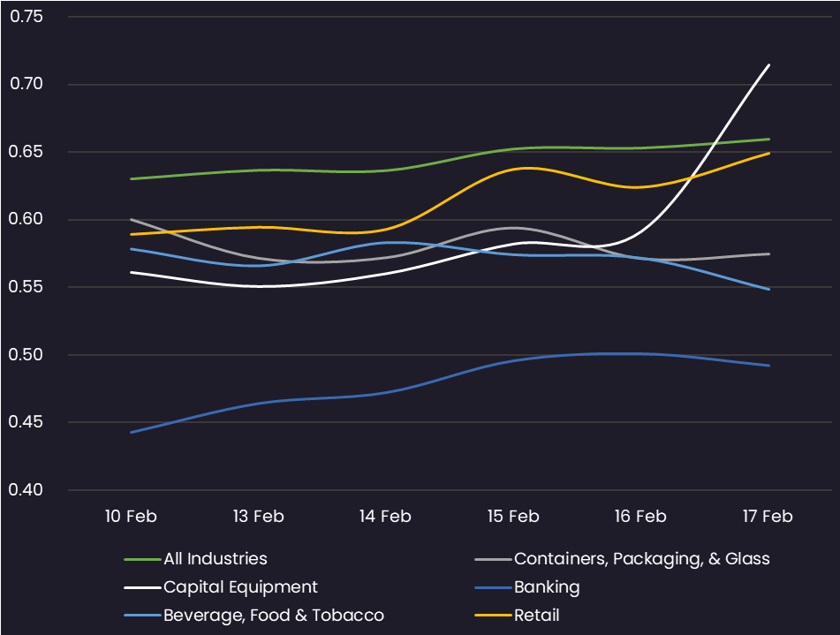This screenshot has height=635, width=840.
Task: Click the 0.40 y-axis value label
Action: [x=26, y=490]
